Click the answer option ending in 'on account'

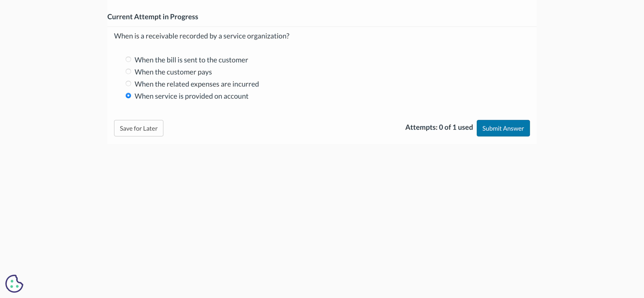(x=191, y=96)
